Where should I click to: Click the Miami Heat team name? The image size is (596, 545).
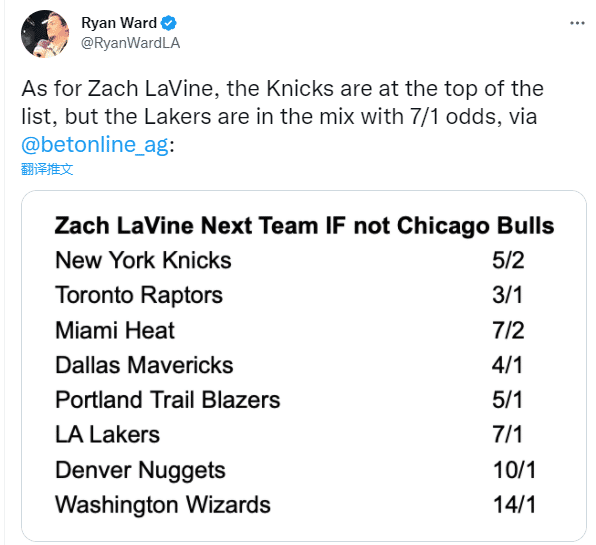click(115, 330)
